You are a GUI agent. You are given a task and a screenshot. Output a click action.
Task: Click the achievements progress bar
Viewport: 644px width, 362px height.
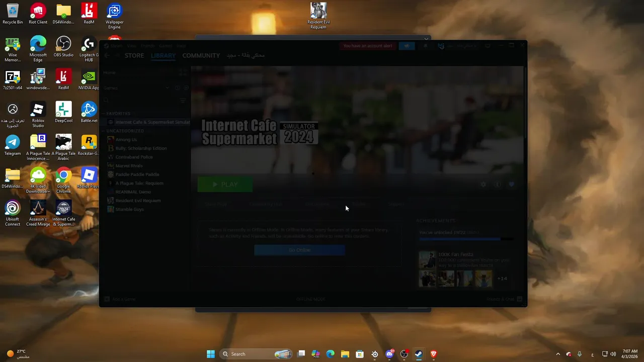point(466,239)
